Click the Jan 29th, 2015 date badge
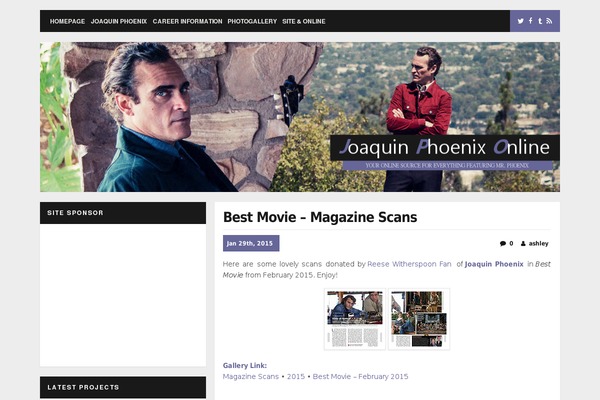Image resolution: width=600 pixels, height=400 pixels. click(251, 243)
